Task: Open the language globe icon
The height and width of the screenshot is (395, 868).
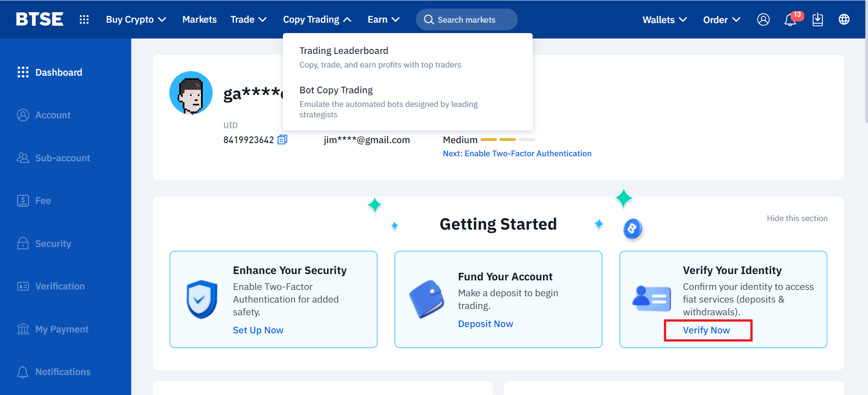Action: point(844,19)
